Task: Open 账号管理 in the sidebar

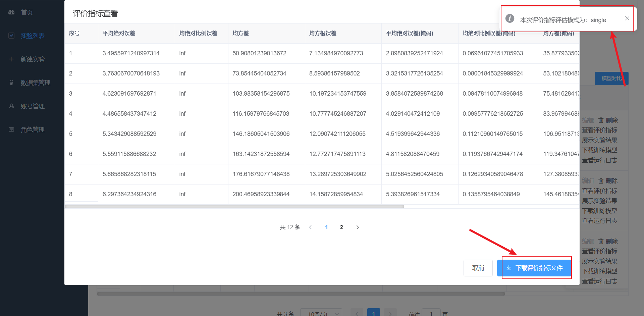Action: coord(33,106)
